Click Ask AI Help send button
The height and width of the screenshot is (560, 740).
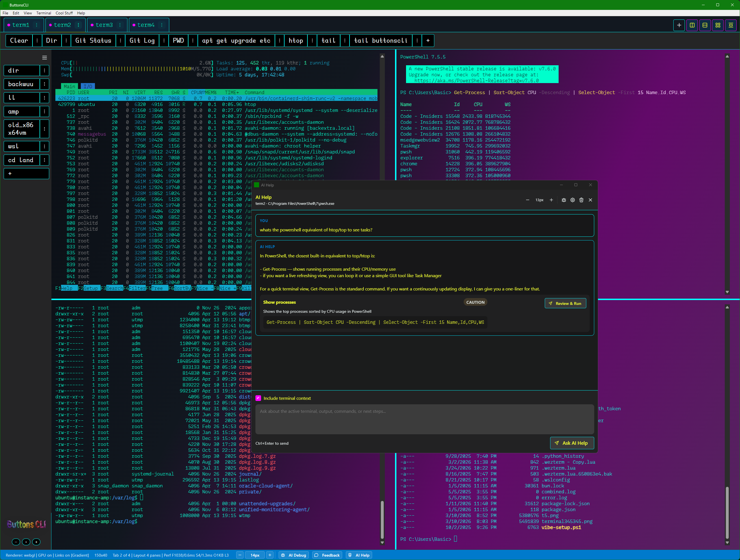tap(572, 443)
